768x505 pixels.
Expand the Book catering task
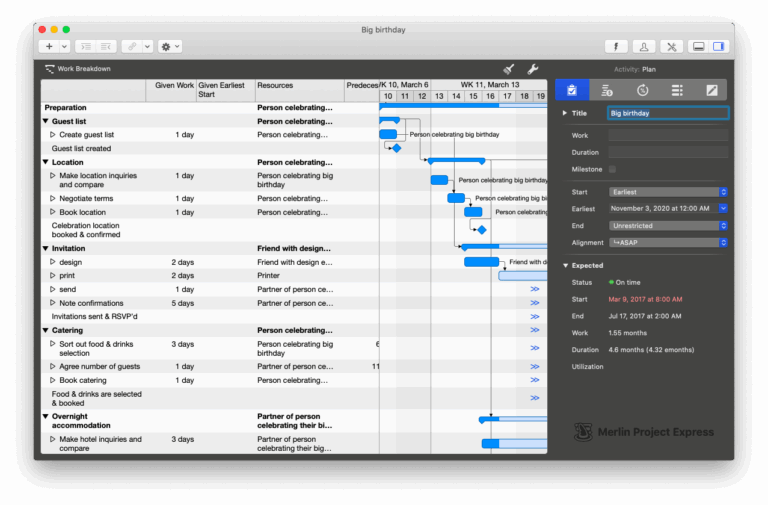pyautogui.click(x=52, y=380)
